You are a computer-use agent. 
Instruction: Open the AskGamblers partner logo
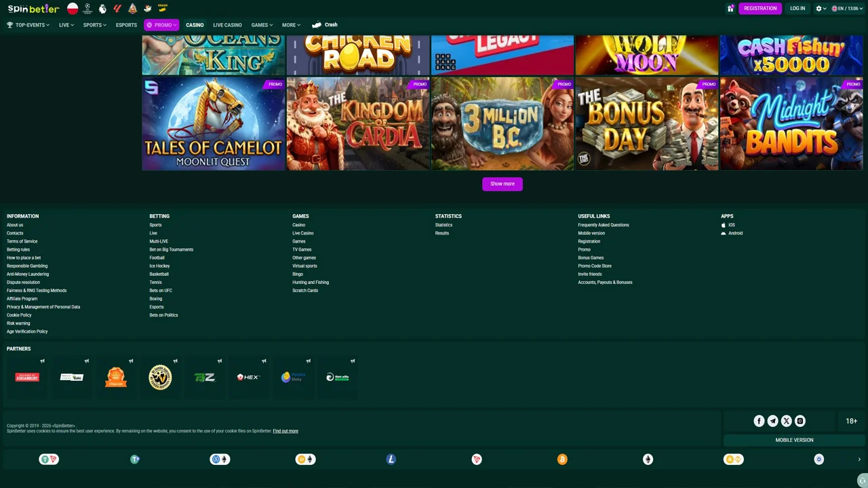[x=27, y=378]
